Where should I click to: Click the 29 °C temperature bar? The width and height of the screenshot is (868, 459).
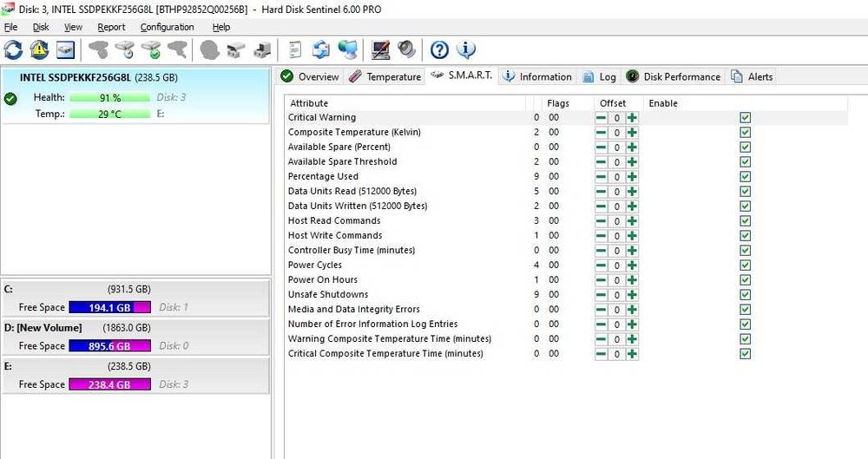point(109,114)
